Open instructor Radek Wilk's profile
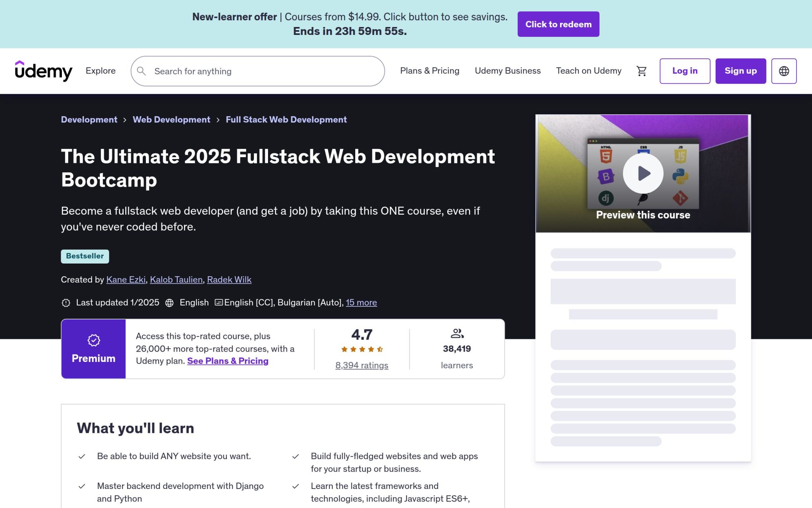This screenshot has height=508, width=812. click(229, 279)
